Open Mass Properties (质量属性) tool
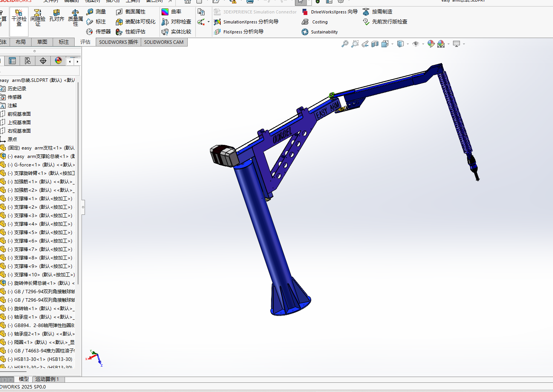This screenshot has width=553, height=392. click(75, 18)
